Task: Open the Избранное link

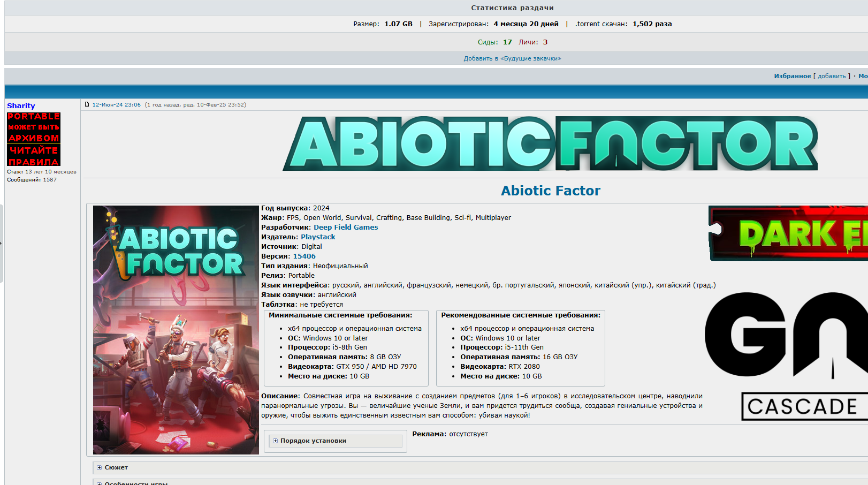Action: (x=792, y=76)
